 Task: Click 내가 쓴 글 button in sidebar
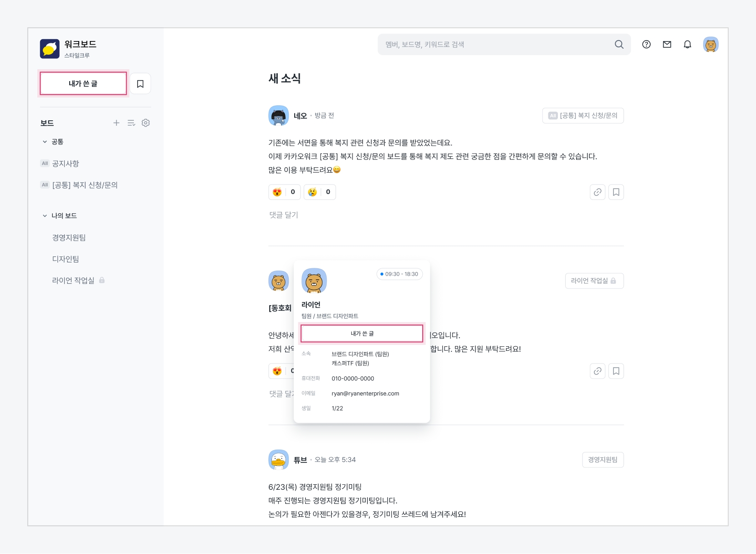point(83,83)
